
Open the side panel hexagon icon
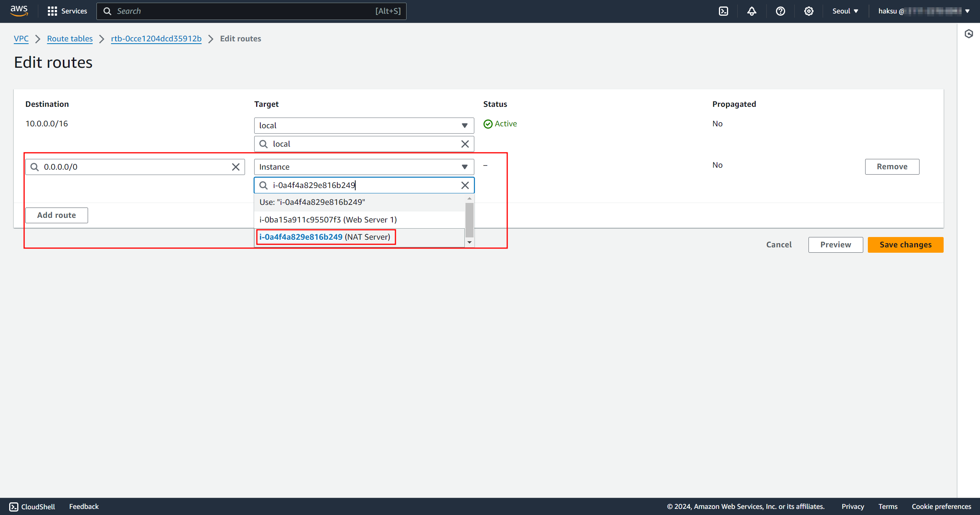[x=969, y=34]
